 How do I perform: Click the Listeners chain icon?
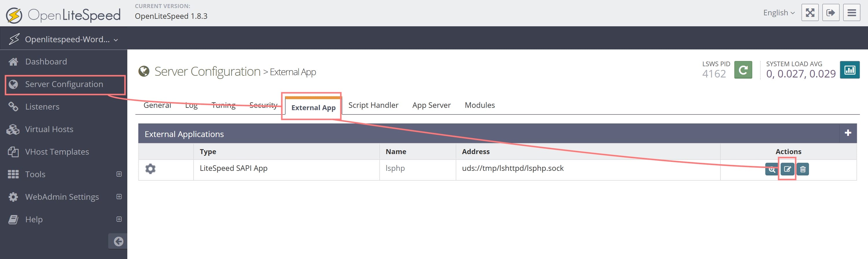click(13, 107)
